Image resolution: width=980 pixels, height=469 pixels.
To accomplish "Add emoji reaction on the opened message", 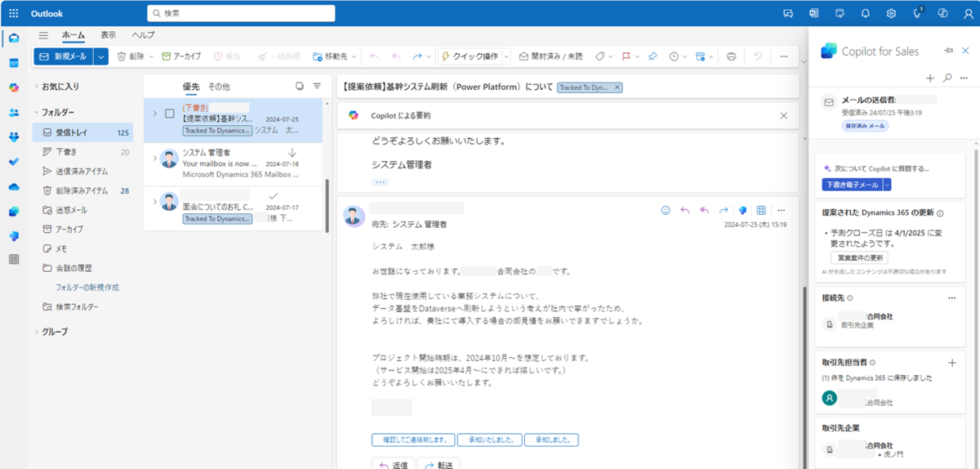I will [666, 210].
